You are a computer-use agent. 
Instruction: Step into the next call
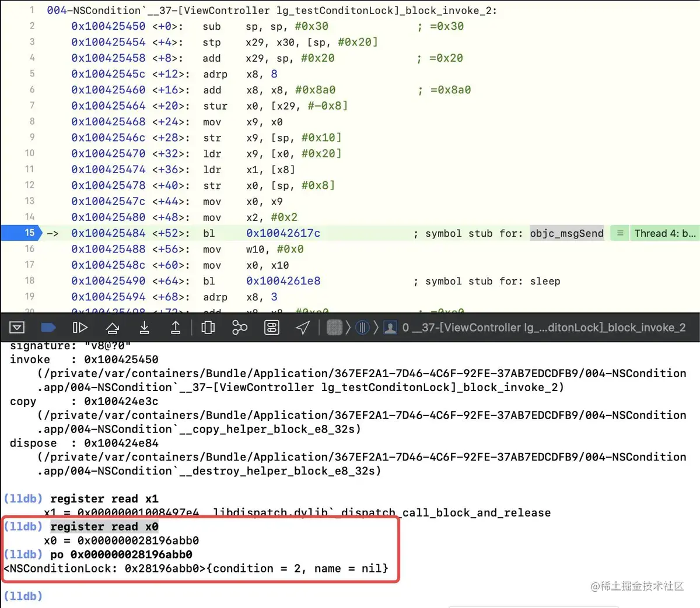click(x=144, y=328)
